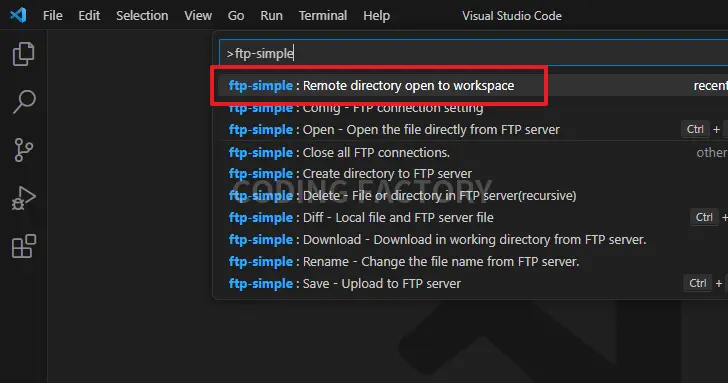Open the Terminal menu
This screenshot has width=728, height=383.
click(323, 15)
